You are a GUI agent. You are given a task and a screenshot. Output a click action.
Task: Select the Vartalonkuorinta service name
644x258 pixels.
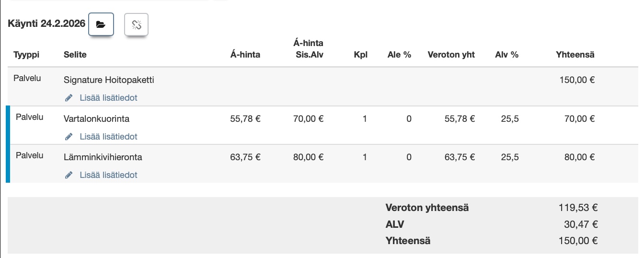click(x=96, y=118)
